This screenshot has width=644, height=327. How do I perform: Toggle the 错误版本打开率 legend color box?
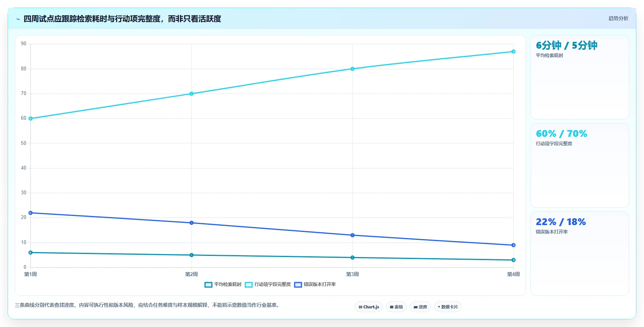point(298,285)
